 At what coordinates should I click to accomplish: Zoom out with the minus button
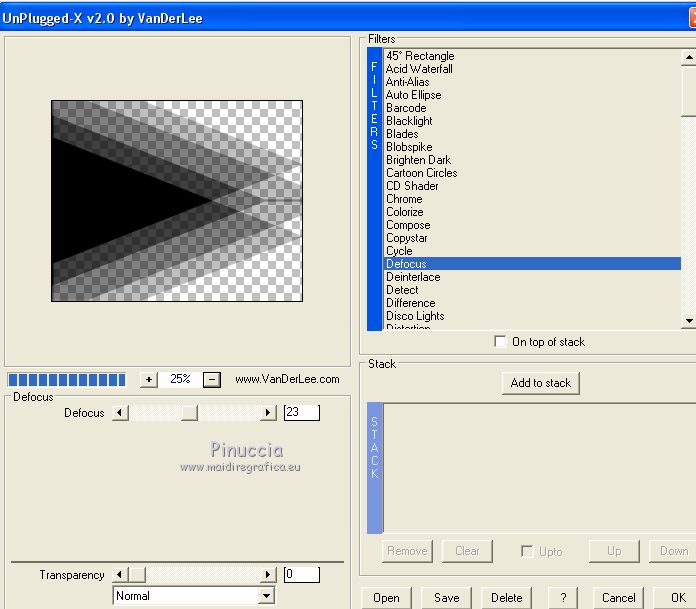coord(212,380)
